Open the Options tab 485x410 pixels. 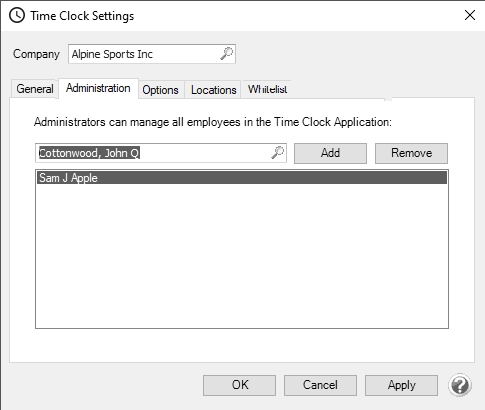pyautogui.click(x=161, y=90)
